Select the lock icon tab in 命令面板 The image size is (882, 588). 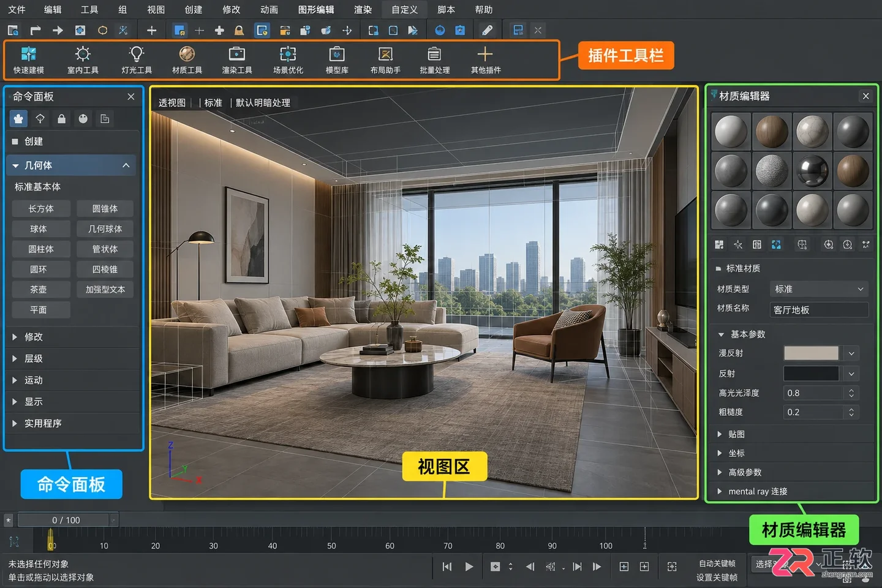point(61,119)
